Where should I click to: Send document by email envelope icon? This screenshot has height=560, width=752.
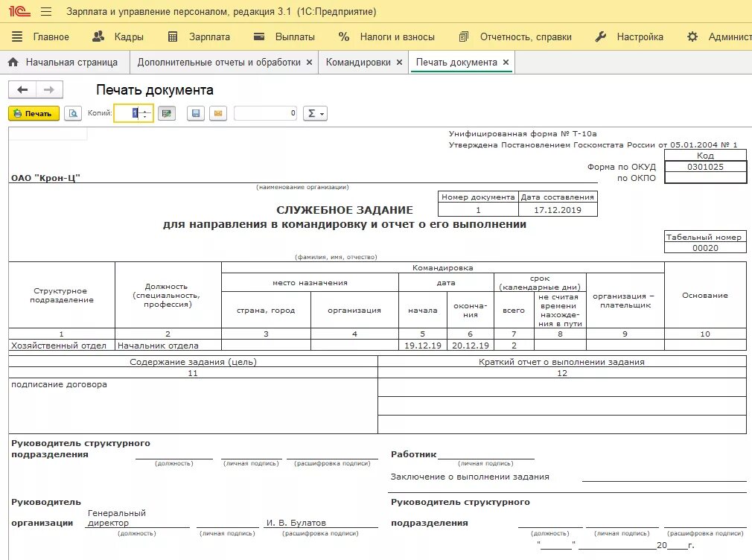point(218,113)
